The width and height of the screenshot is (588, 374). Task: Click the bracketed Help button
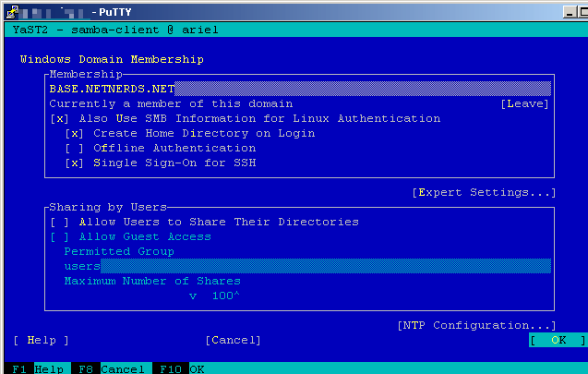pyautogui.click(x=35, y=340)
